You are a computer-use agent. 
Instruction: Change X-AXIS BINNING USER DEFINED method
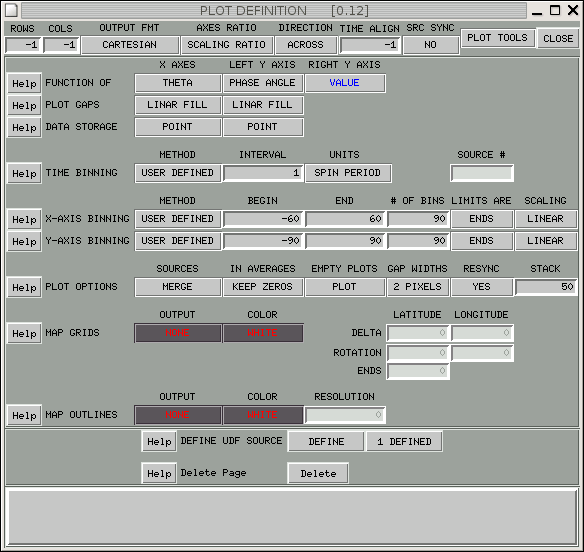178,219
